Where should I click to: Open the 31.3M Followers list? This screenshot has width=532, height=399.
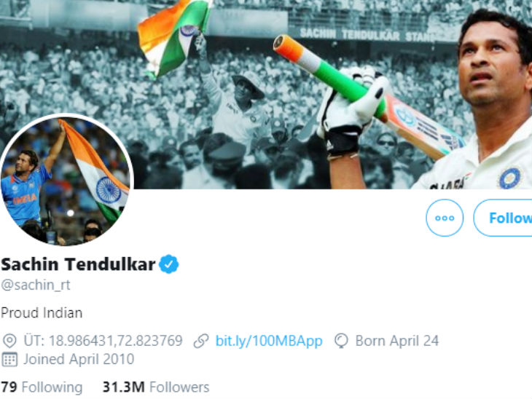point(156,387)
